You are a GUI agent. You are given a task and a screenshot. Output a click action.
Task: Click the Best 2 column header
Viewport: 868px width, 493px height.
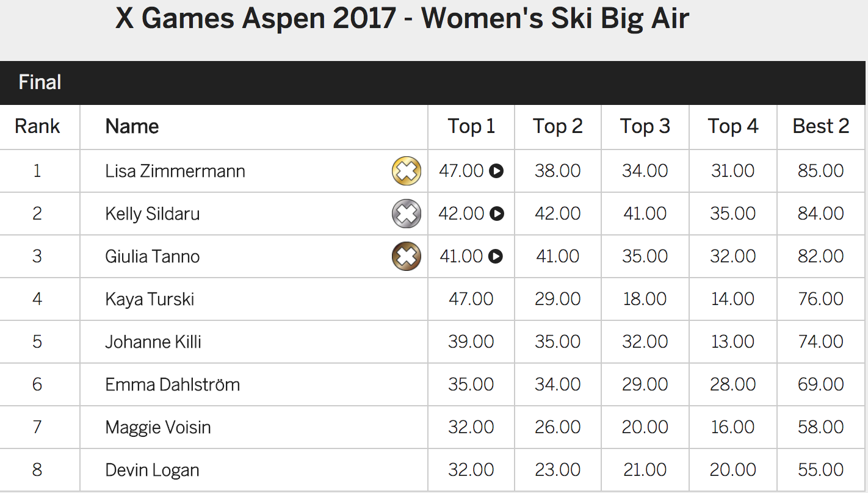[x=821, y=126]
